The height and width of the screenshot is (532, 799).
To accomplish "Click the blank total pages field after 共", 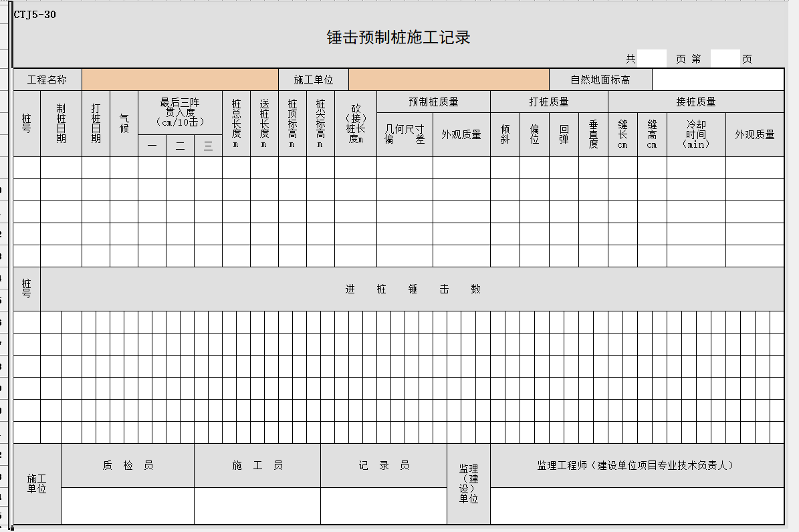I will [651, 59].
